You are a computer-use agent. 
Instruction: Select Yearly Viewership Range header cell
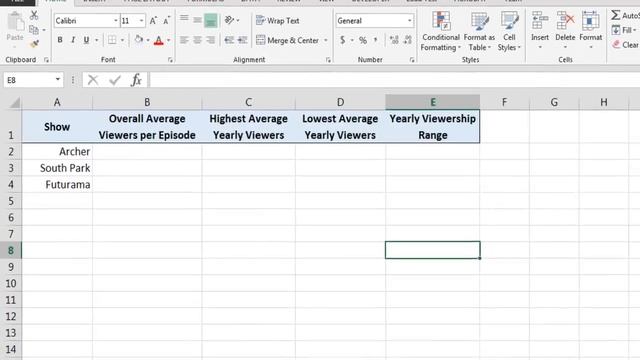coord(433,127)
